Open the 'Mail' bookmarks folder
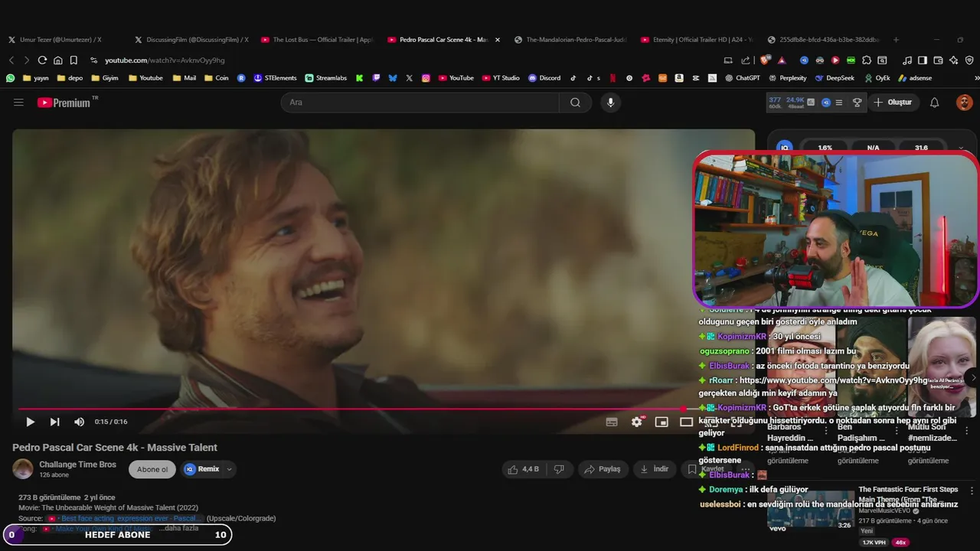 (185, 77)
